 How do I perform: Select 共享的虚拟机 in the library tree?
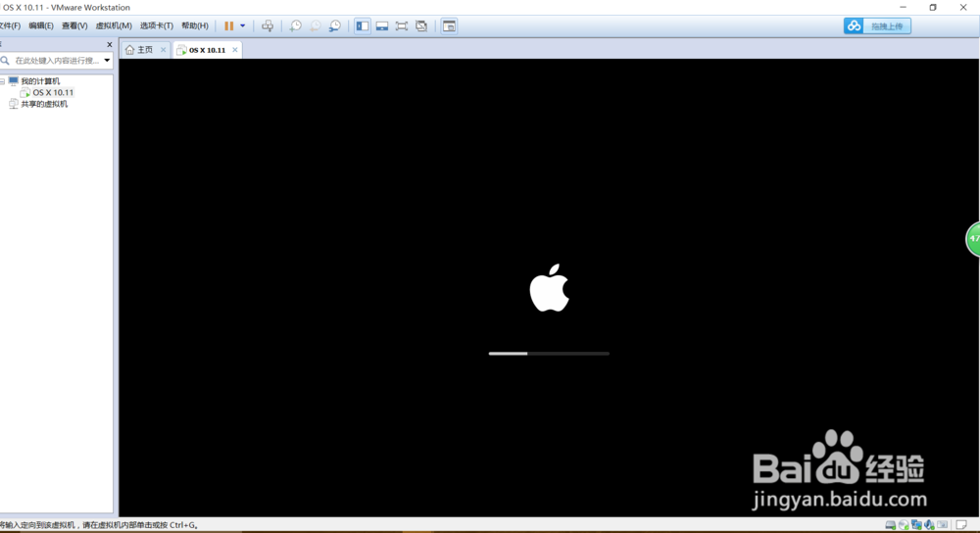click(x=44, y=104)
